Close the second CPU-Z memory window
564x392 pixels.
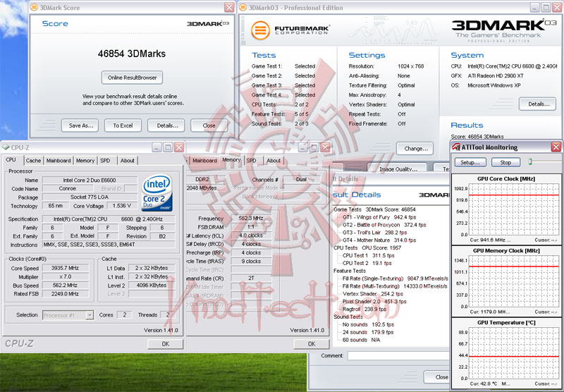[x=325, y=147]
